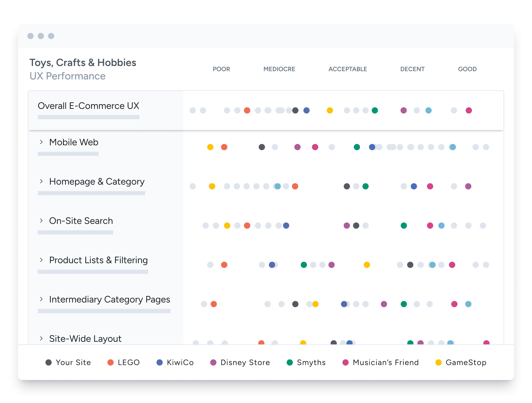Click the Site-Wide Layout row label
Image resolution: width=532 pixels, height=403 pixels.
click(x=85, y=339)
